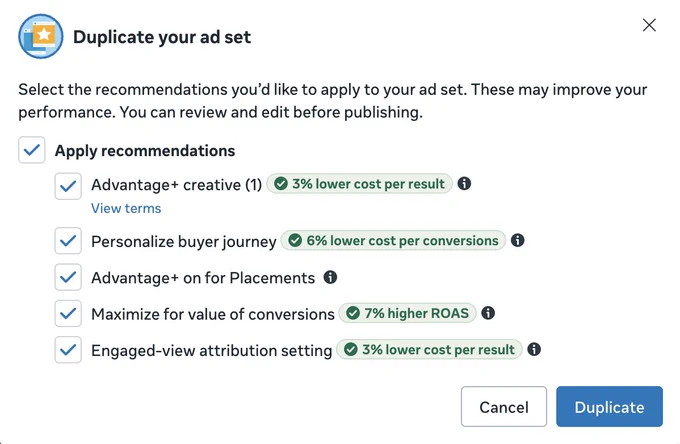
Task: Click the 6% lower cost per conversions badge
Action: pyautogui.click(x=393, y=240)
